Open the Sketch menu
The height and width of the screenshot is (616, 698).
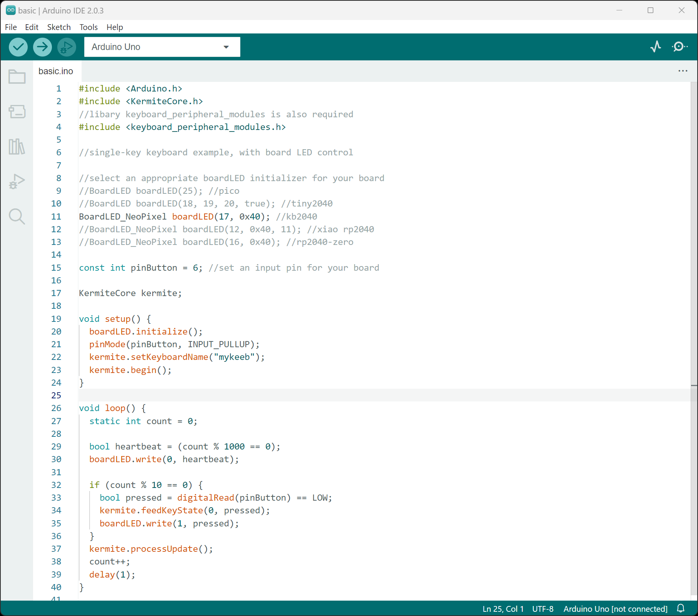point(59,27)
